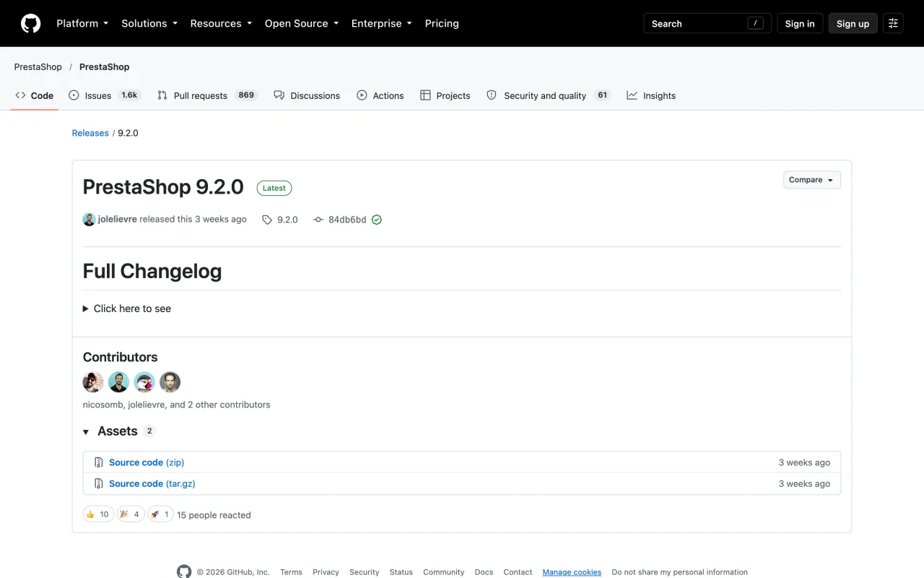Expand the Open Source menu
This screenshot has height=578, width=924.
302,23
